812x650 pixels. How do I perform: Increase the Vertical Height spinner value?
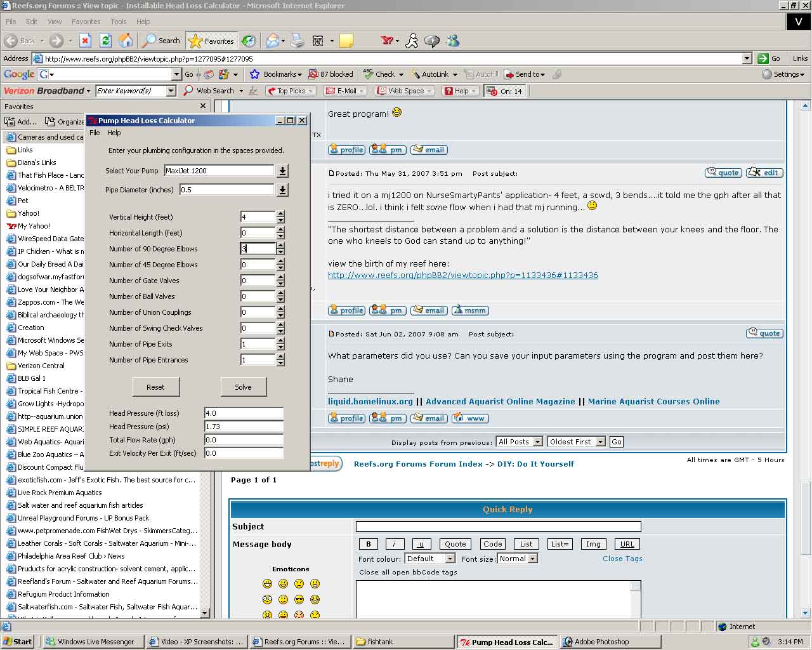[280, 214]
